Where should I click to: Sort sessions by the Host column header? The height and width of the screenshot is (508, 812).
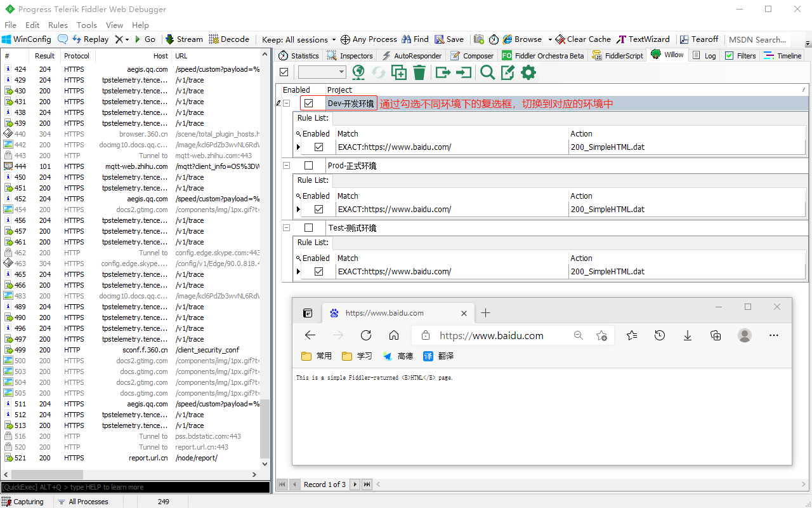coord(133,56)
